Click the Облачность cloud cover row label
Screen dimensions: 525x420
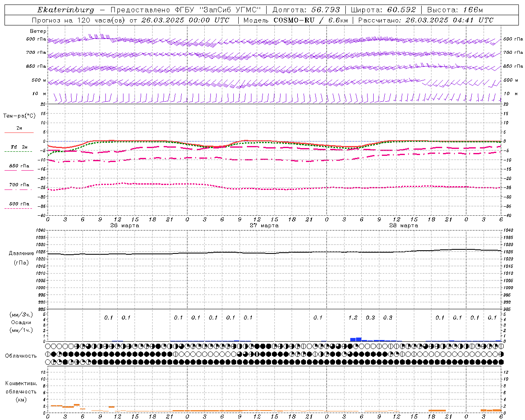[21, 356]
